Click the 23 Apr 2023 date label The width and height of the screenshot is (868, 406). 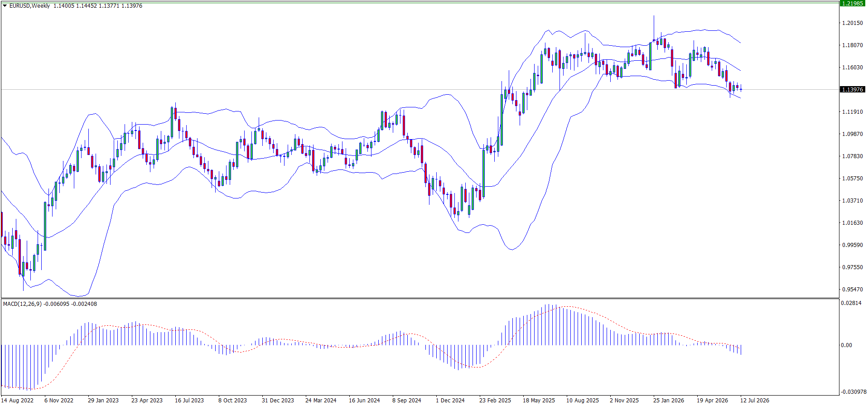click(147, 401)
